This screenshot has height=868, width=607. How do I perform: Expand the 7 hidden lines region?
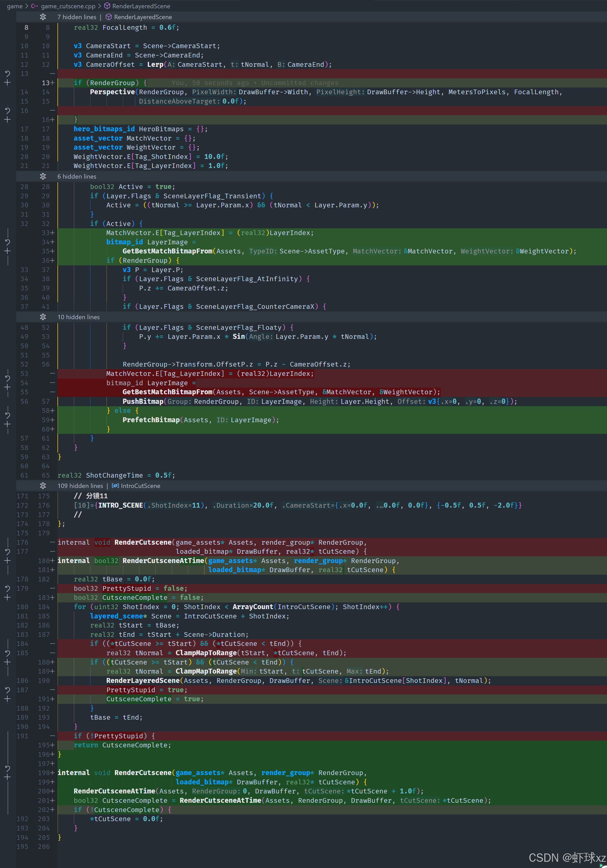click(43, 17)
